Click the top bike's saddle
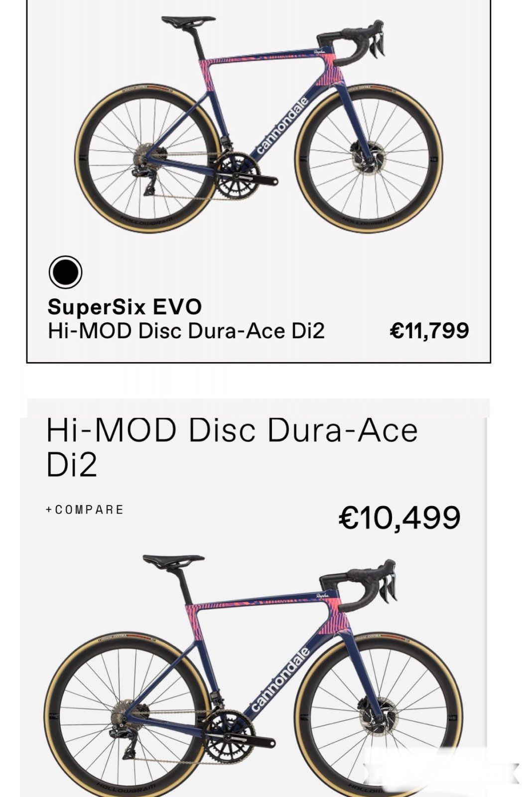The width and height of the screenshot is (532, 797). 188,21
